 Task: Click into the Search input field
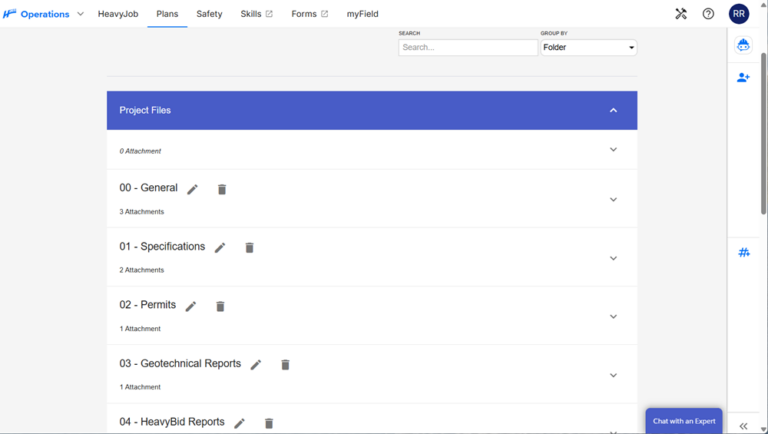click(467, 47)
